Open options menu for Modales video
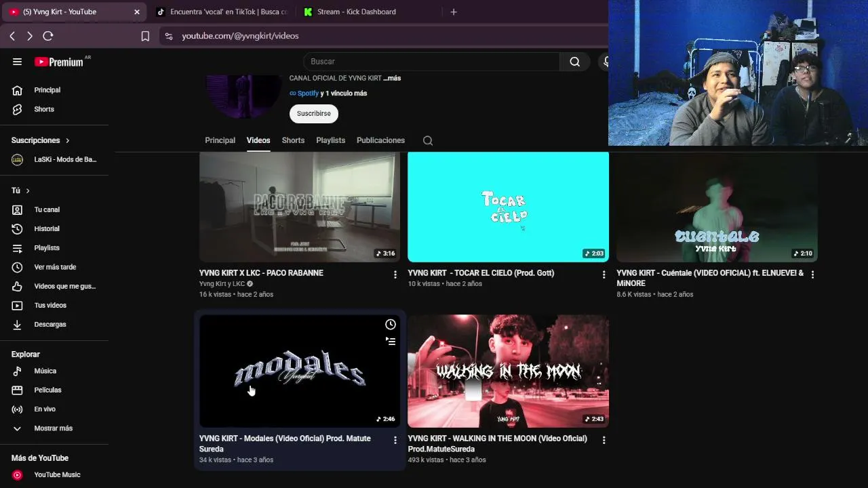Screen dimensions: 868x488 (395, 440)
